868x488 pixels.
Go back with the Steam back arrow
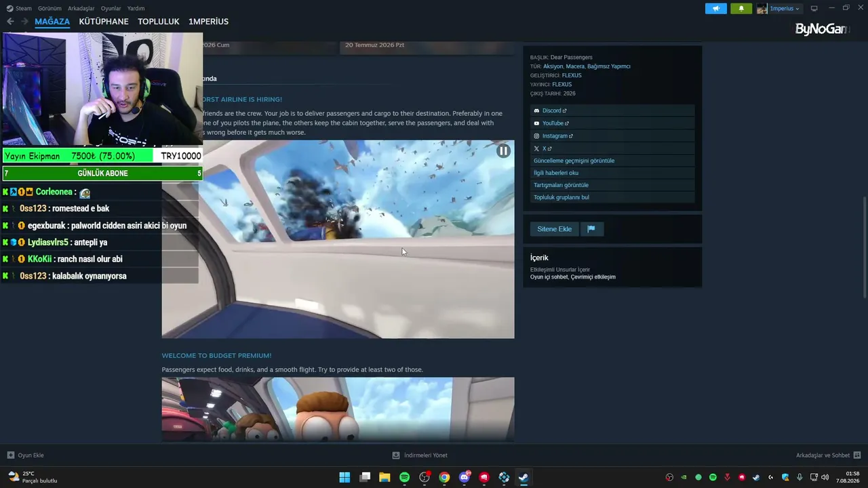10,22
